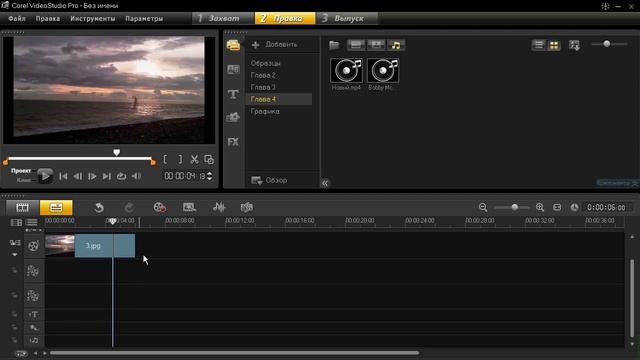
Task: Open the FX filter library
Action: pyautogui.click(x=233, y=142)
